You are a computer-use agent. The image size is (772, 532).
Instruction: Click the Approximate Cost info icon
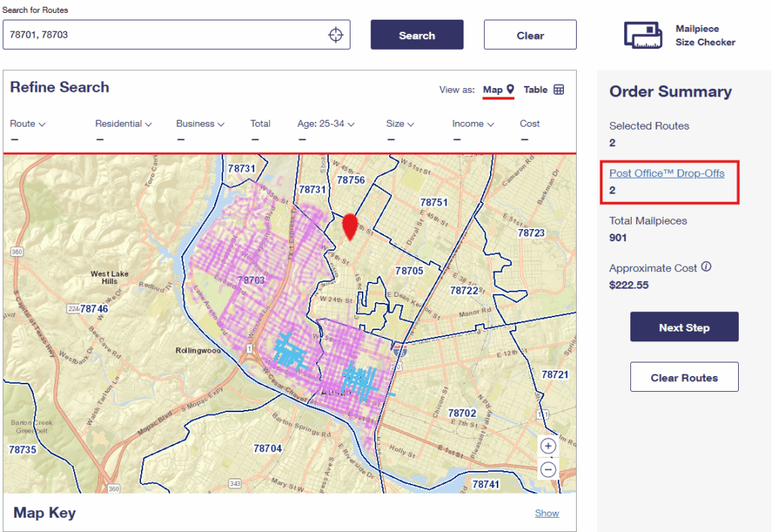[706, 268]
